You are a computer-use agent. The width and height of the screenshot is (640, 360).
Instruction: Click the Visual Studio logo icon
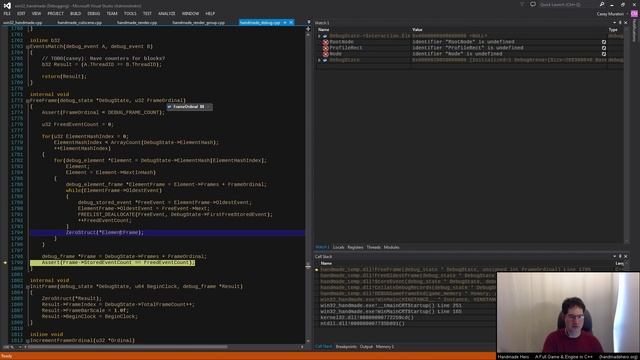click(7, 5)
